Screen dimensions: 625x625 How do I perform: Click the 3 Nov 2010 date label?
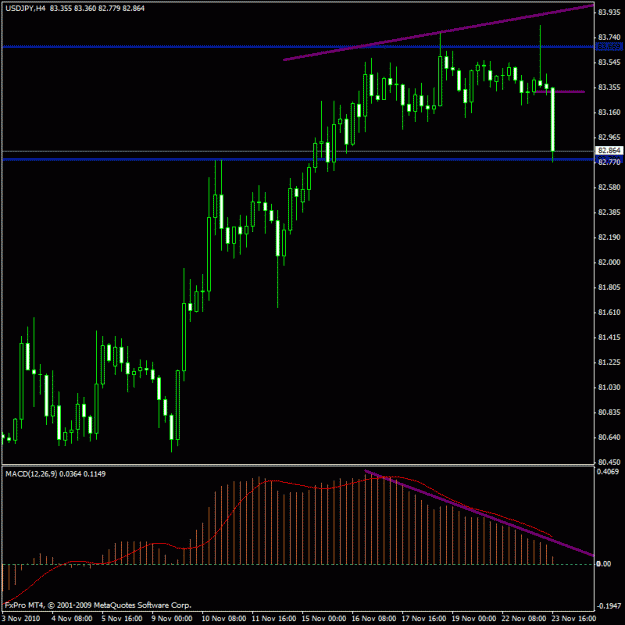click(20, 619)
